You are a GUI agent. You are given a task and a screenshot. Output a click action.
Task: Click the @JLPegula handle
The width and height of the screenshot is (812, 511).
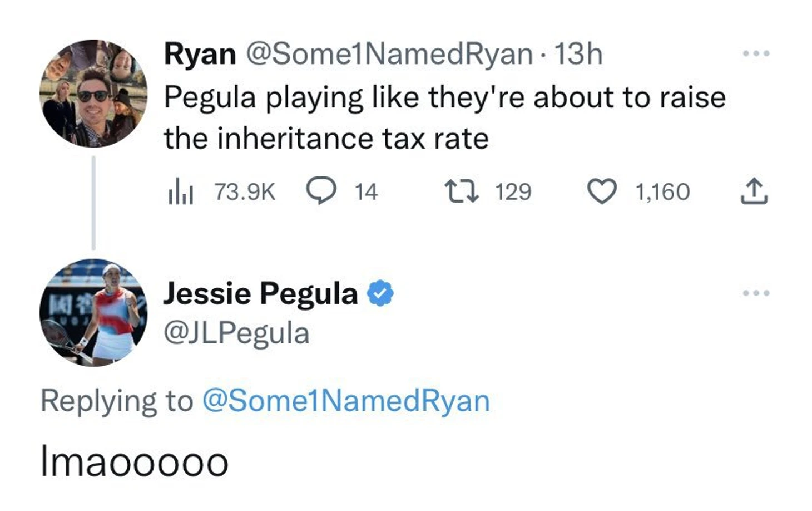click(236, 333)
